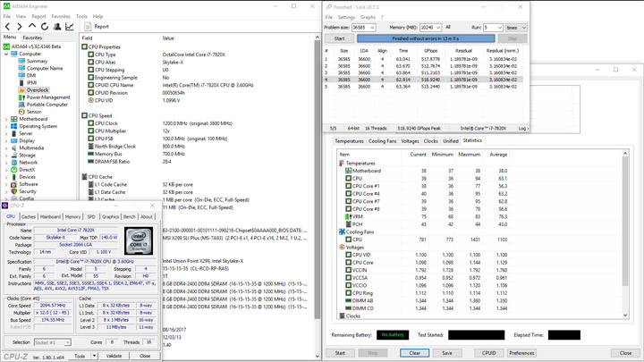Click the up arrow toolbar icon
644x362 pixels.
(x=33, y=27)
